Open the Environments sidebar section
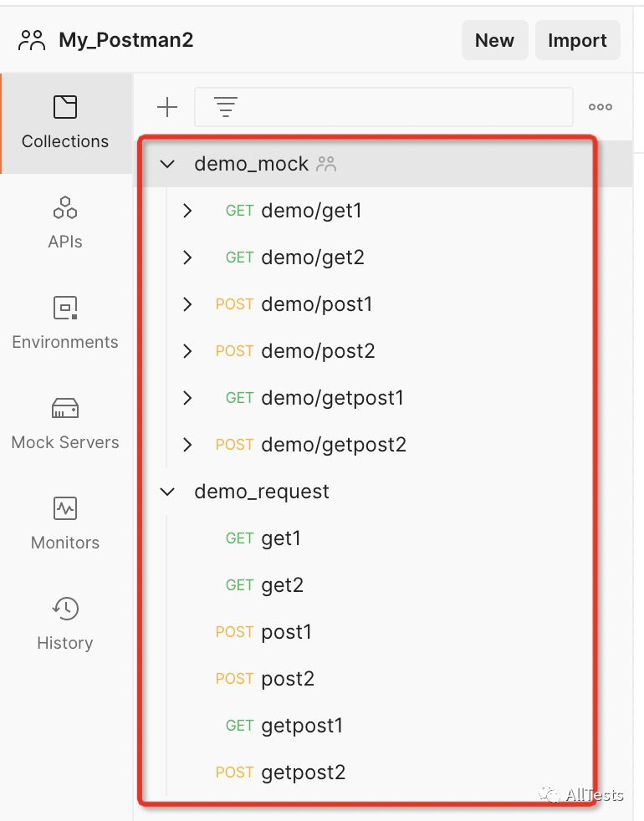644x821 pixels. click(65, 323)
